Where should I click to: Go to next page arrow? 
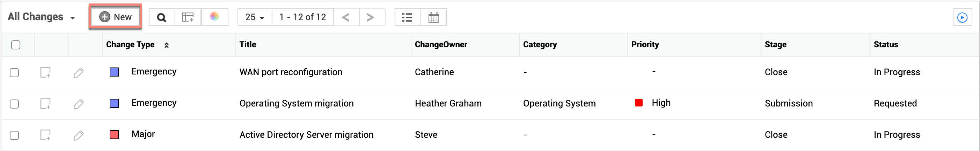[370, 17]
